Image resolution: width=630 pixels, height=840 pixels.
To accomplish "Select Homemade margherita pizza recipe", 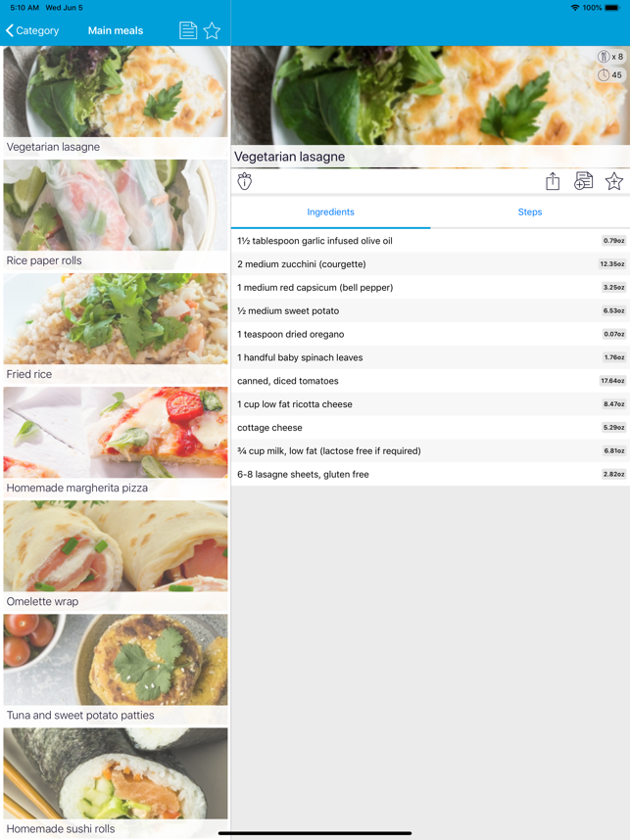I will 116,442.
